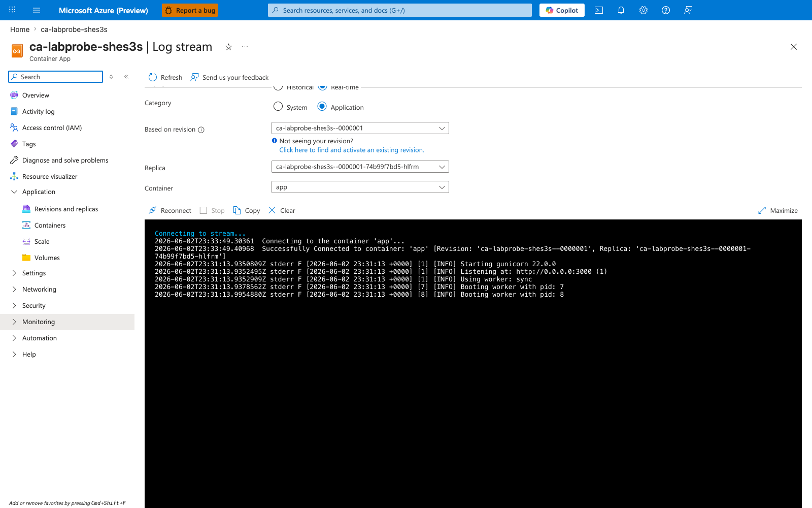812x508 pixels.
Task: Open the Container dropdown showing app
Action: click(360, 187)
